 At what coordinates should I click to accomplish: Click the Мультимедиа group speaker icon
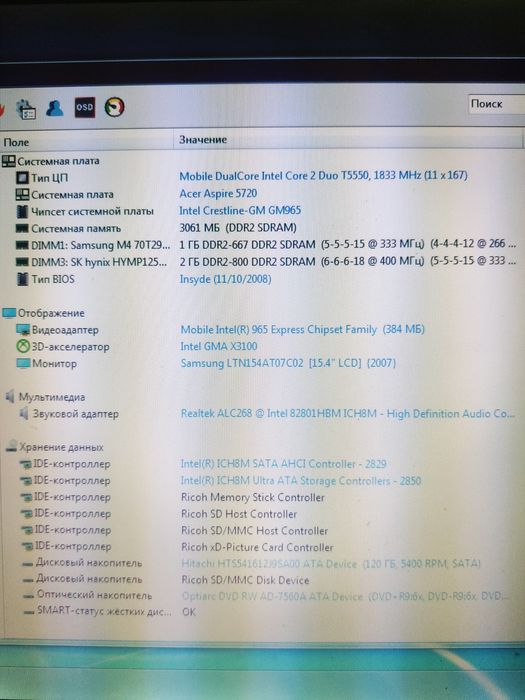pyautogui.click(x=10, y=396)
